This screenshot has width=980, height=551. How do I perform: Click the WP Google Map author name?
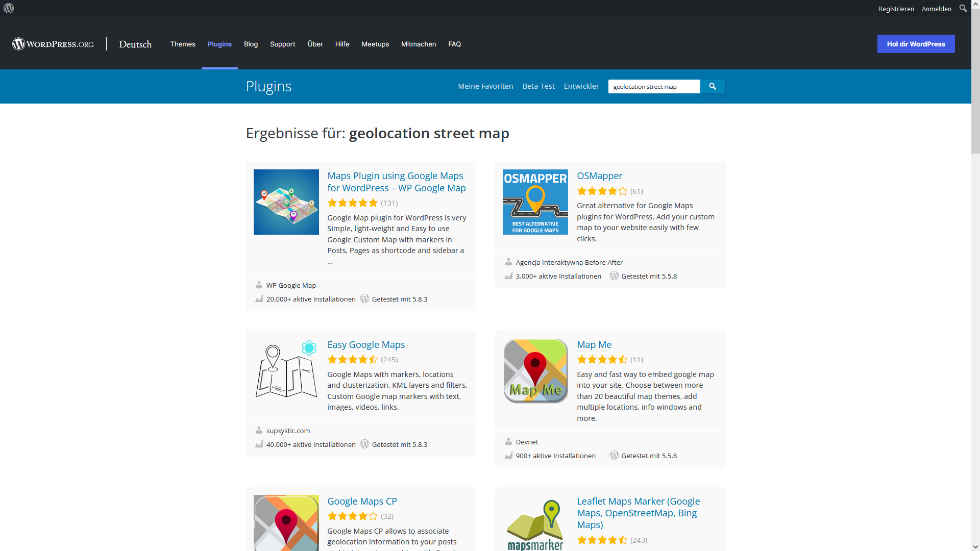click(x=291, y=285)
